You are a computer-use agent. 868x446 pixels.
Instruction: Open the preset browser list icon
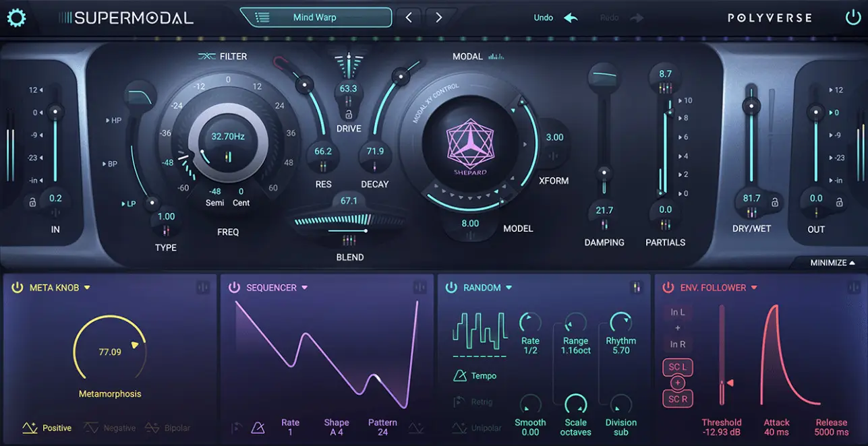coord(262,18)
